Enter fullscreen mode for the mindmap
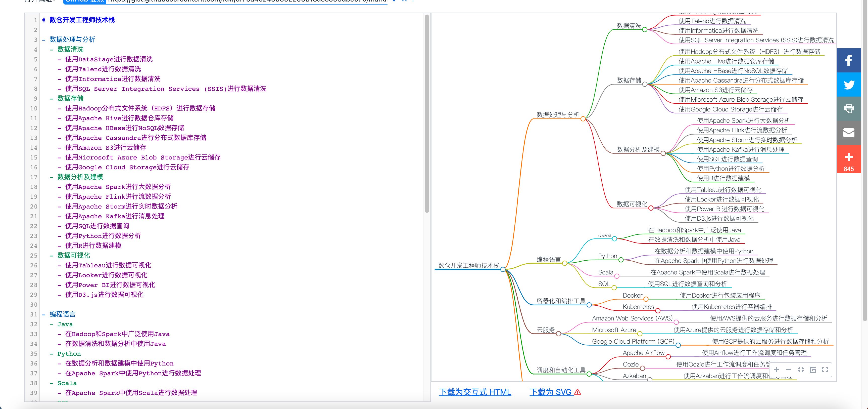 (x=825, y=370)
